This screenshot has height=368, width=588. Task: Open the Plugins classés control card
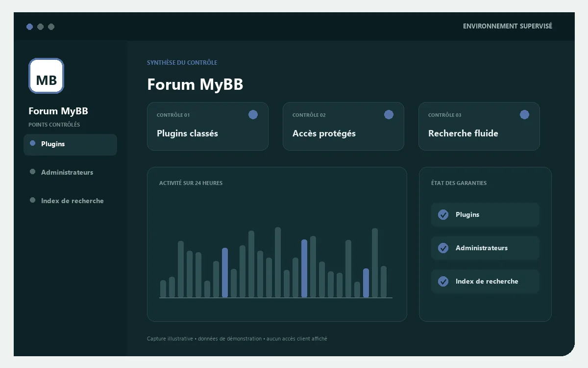(x=208, y=126)
